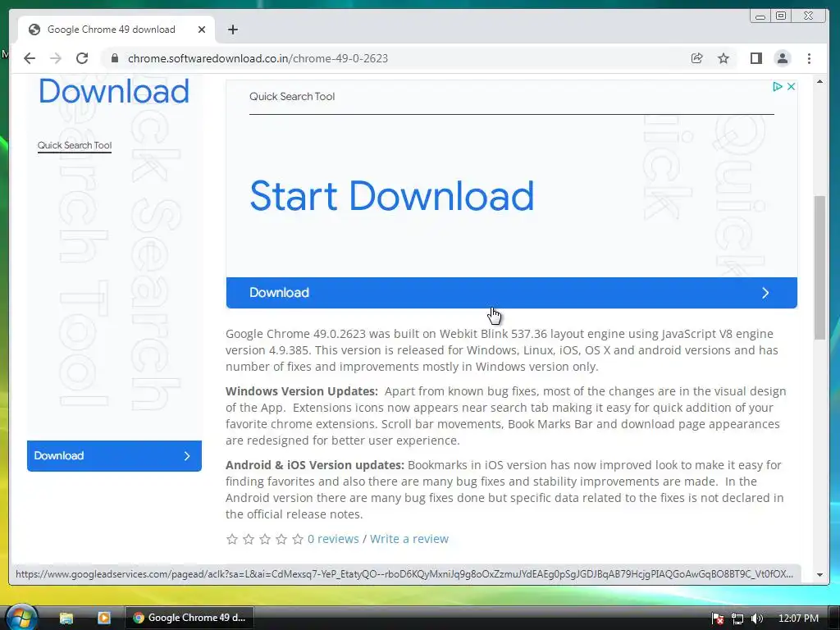
Task: Open the side panel icon
Action: coord(756,58)
